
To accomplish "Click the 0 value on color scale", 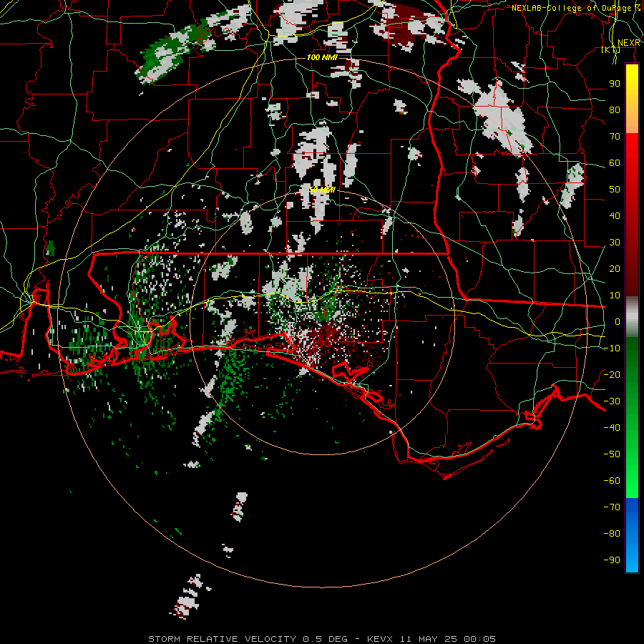I will coord(618,321).
